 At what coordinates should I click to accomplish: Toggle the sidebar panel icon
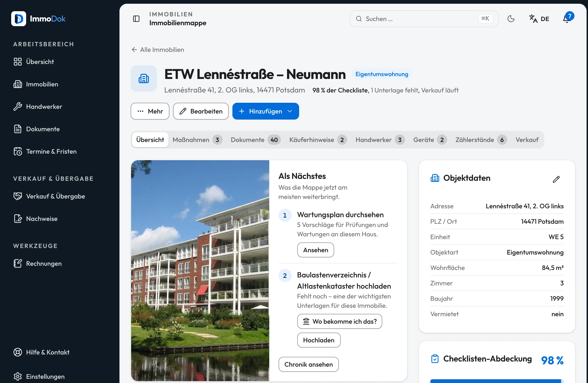coord(136,18)
